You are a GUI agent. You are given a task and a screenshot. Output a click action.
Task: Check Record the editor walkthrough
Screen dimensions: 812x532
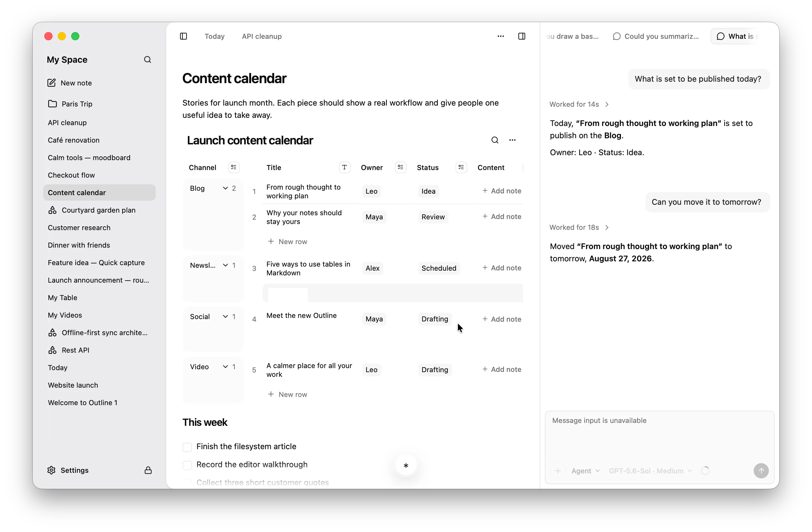coord(187,465)
